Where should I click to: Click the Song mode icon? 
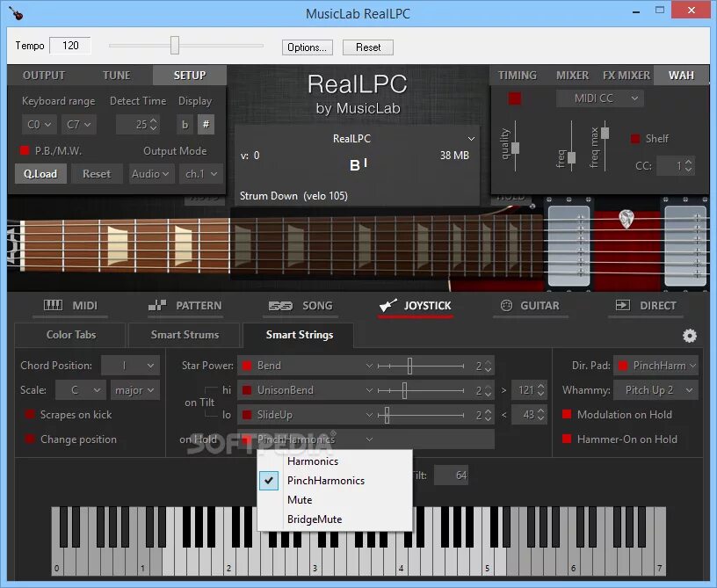click(280, 306)
